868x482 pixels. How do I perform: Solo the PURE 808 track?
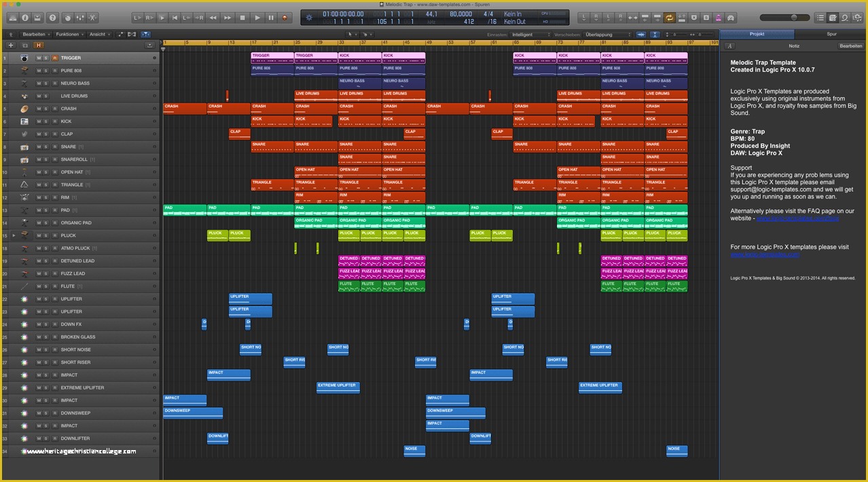46,71
